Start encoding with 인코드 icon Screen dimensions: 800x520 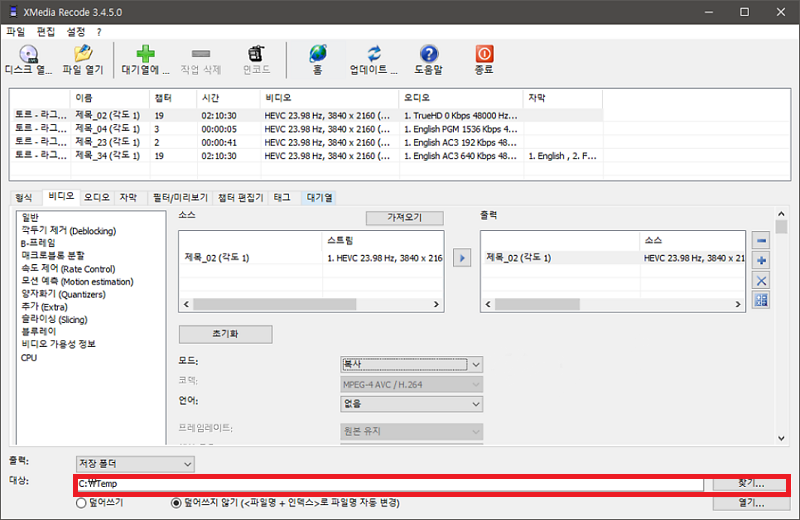(x=256, y=54)
